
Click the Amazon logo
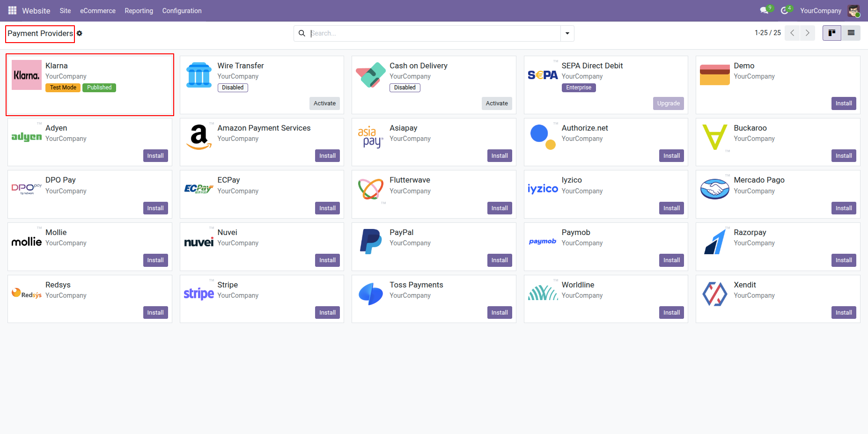tap(199, 137)
